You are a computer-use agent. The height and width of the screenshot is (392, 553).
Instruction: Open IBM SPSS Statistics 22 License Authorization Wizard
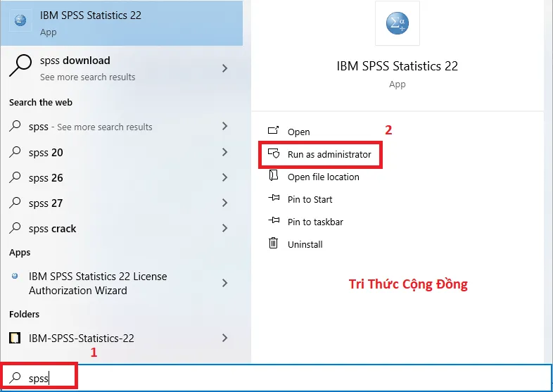[121, 283]
